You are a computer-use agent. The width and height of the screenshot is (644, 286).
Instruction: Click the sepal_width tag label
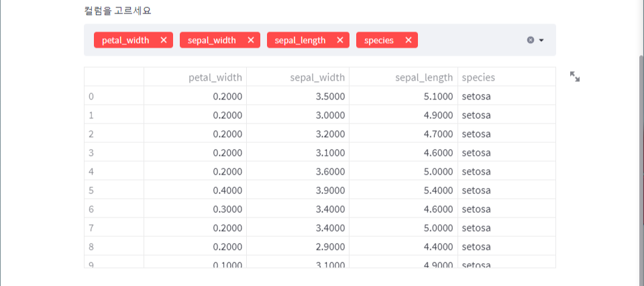tap(212, 40)
